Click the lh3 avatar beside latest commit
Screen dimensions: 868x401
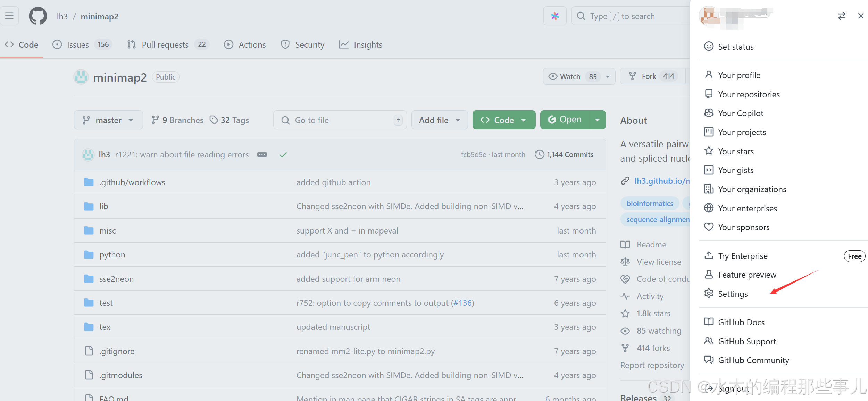tap(88, 155)
